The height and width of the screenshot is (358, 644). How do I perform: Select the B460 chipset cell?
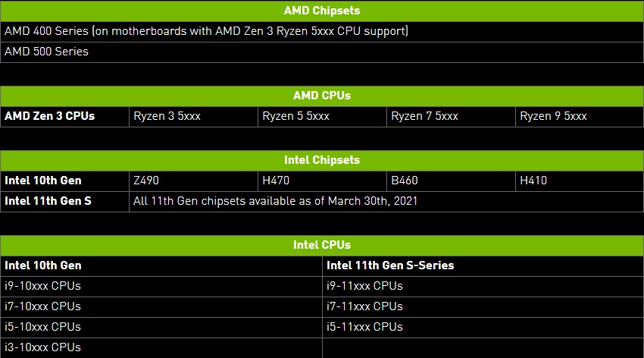(405, 181)
